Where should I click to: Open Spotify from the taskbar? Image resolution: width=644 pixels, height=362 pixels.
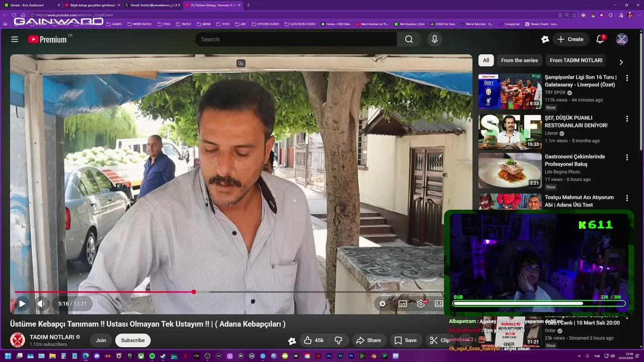152,356
